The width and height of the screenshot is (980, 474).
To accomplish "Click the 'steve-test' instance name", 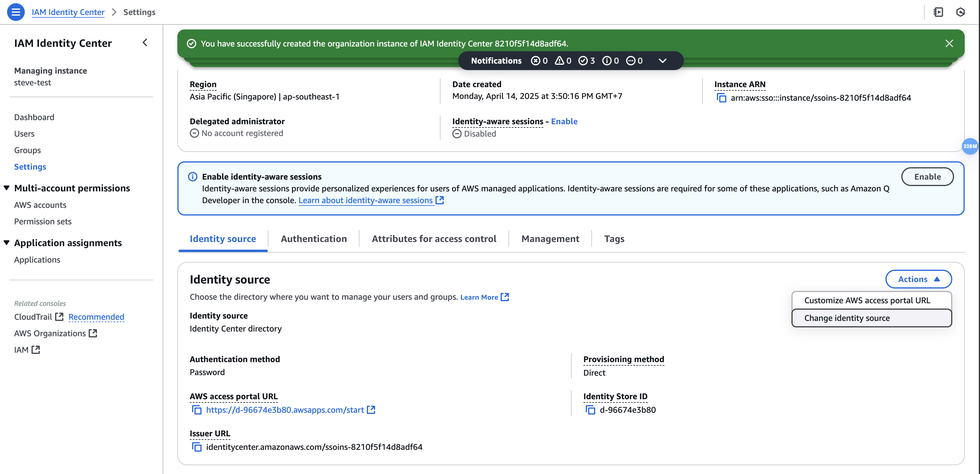I will coord(32,82).
